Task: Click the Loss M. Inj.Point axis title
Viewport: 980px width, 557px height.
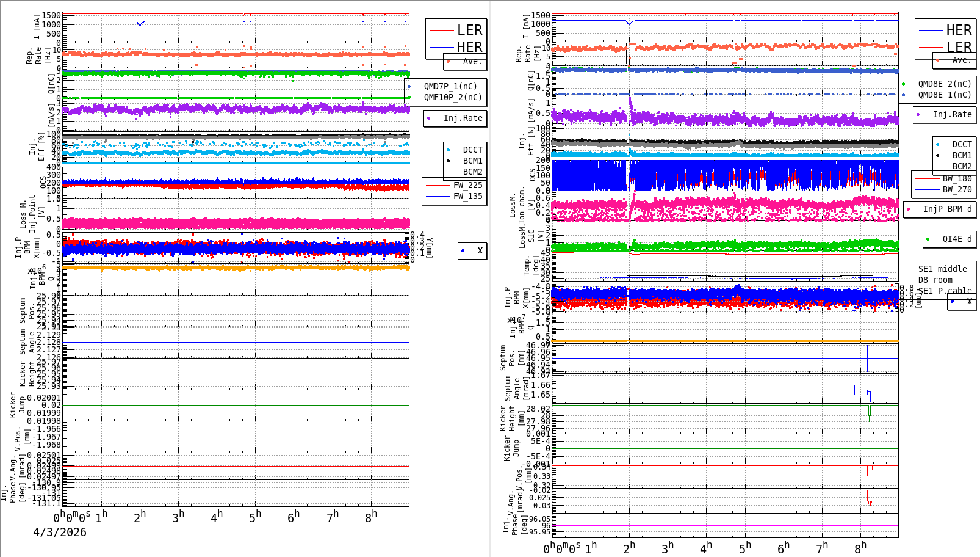Action: 28,214
